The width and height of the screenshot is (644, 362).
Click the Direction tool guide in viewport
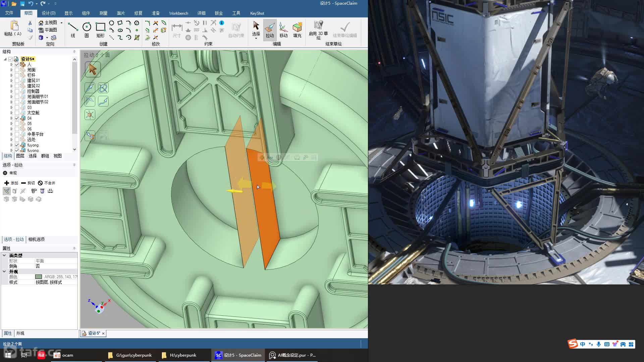point(90,88)
